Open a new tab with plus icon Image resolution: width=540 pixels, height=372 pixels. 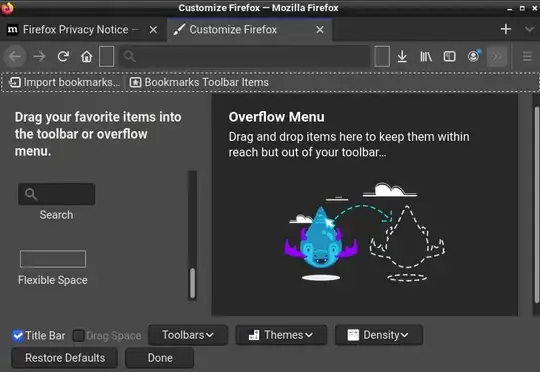tap(506, 29)
